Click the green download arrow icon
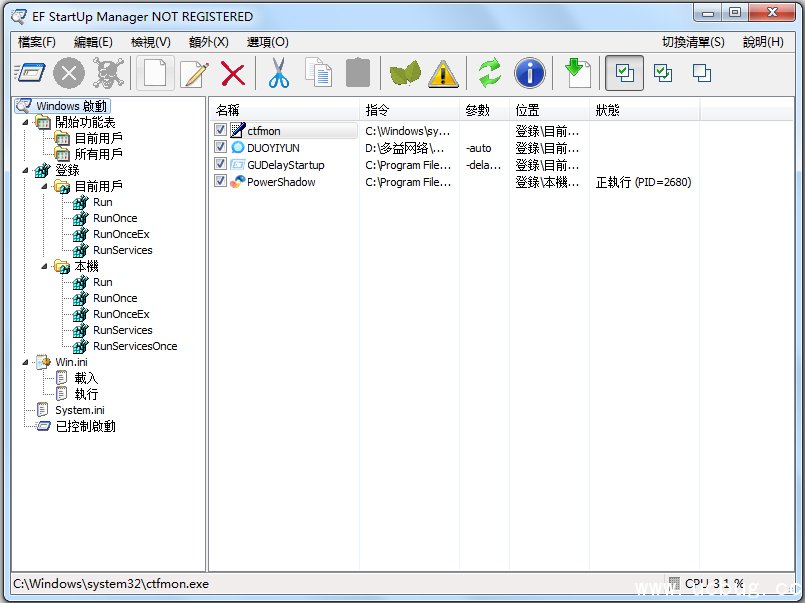 (x=576, y=73)
